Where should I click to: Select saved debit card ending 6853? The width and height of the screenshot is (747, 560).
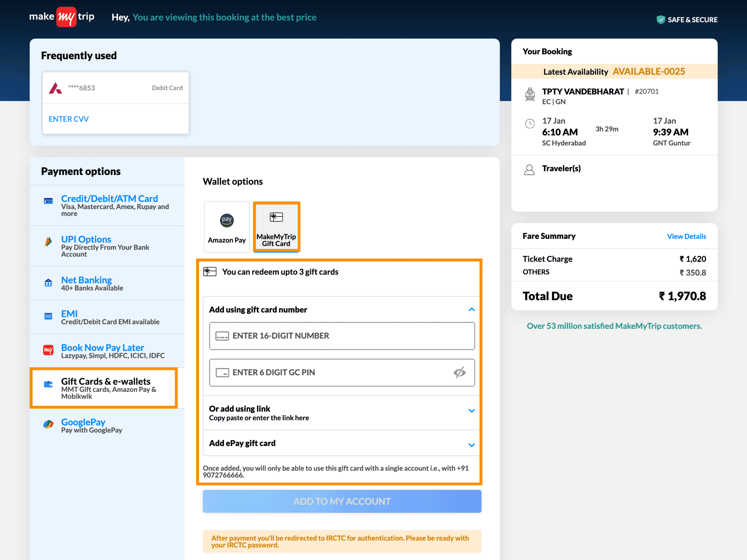click(x=116, y=88)
